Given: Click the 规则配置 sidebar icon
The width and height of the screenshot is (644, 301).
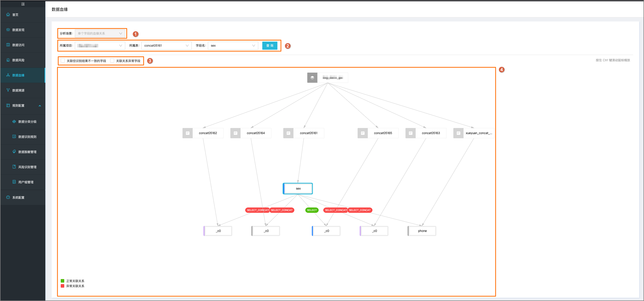Looking at the screenshot, I should tap(8, 105).
